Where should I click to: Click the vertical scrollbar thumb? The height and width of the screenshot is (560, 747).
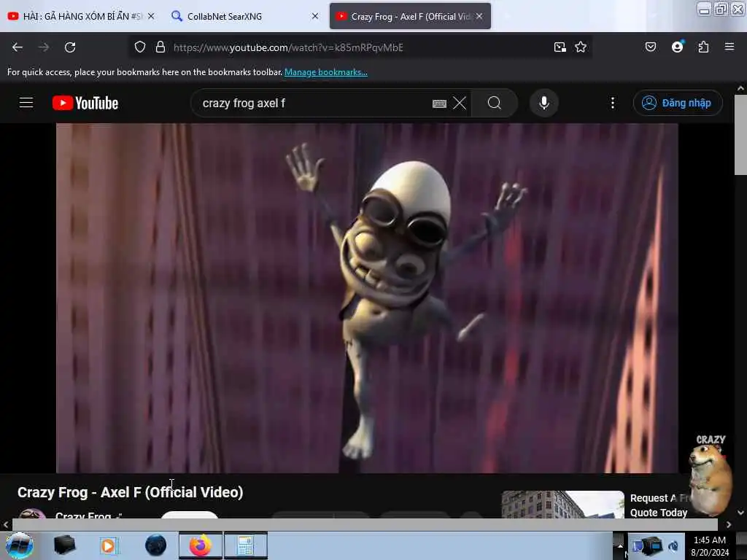[740, 135]
